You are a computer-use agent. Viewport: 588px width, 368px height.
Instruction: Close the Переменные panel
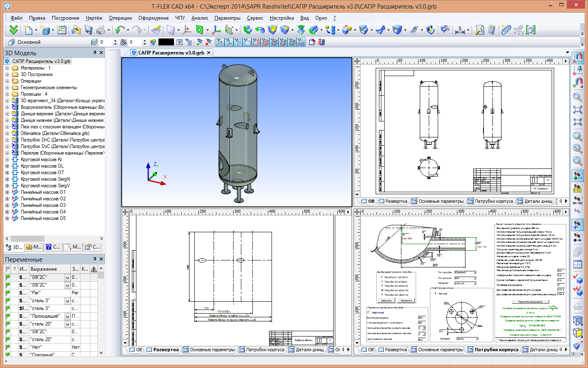pyautogui.click(x=101, y=259)
